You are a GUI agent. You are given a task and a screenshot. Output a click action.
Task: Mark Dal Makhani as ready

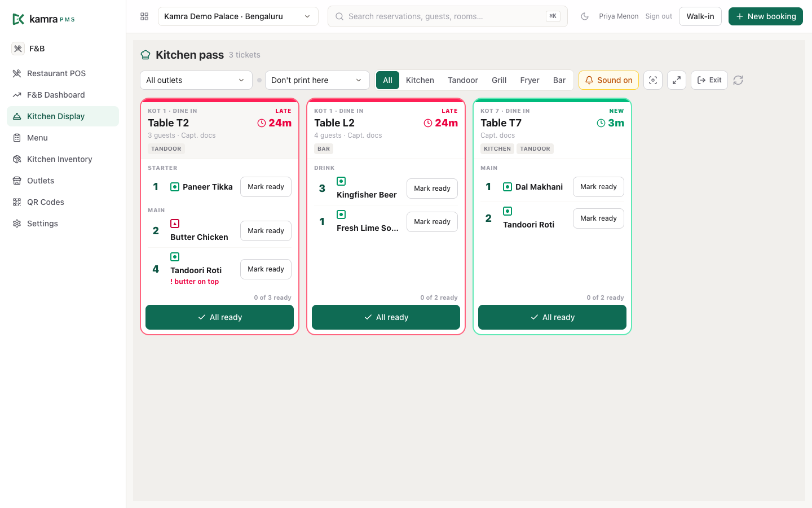pos(598,187)
